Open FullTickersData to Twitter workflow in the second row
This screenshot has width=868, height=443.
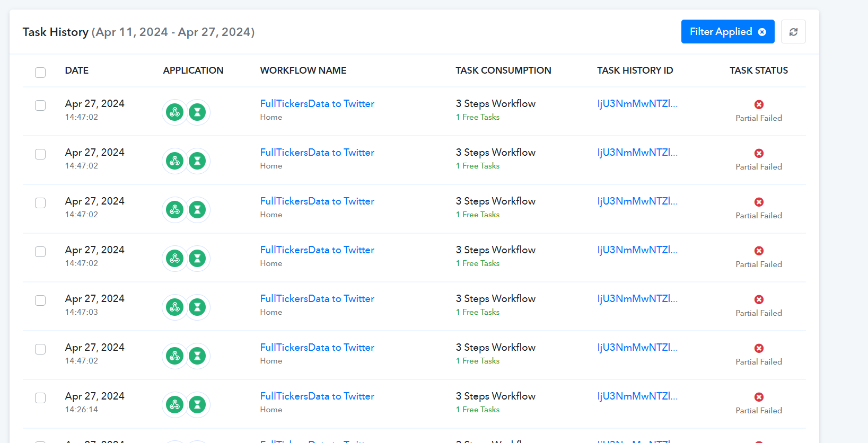[317, 153]
